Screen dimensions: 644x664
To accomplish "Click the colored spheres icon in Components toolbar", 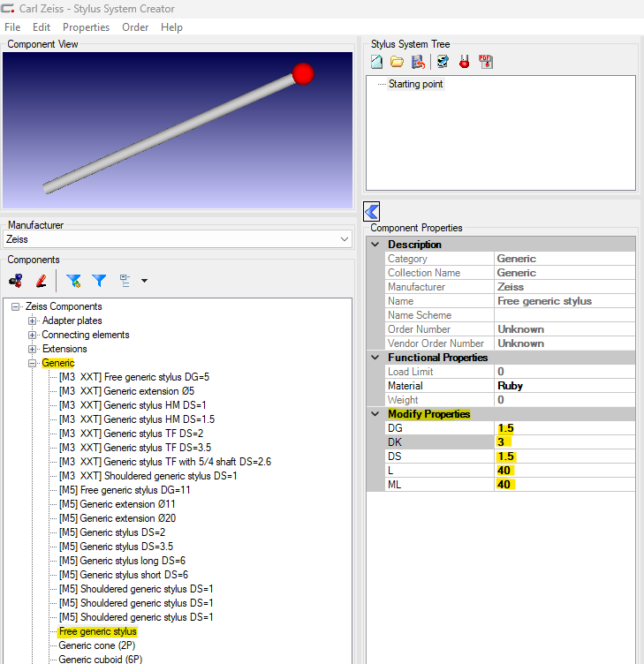I will [16, 281].
